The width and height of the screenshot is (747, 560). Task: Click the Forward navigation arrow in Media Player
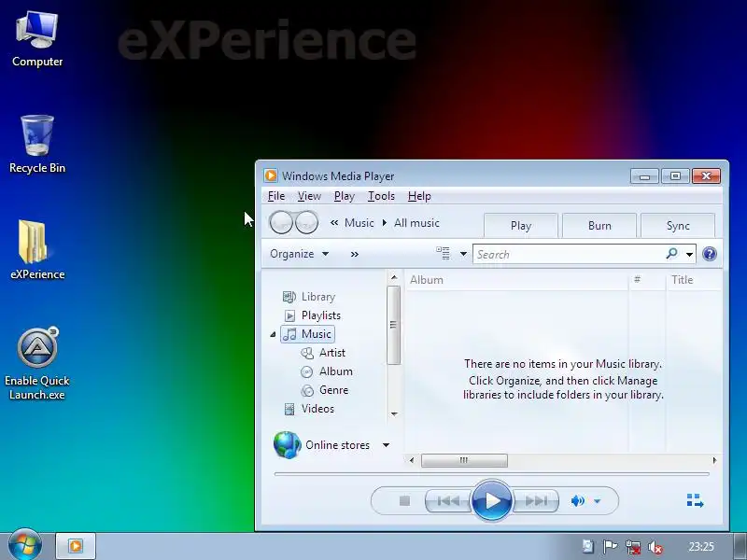pyautogui.click(x=307, y=222)
